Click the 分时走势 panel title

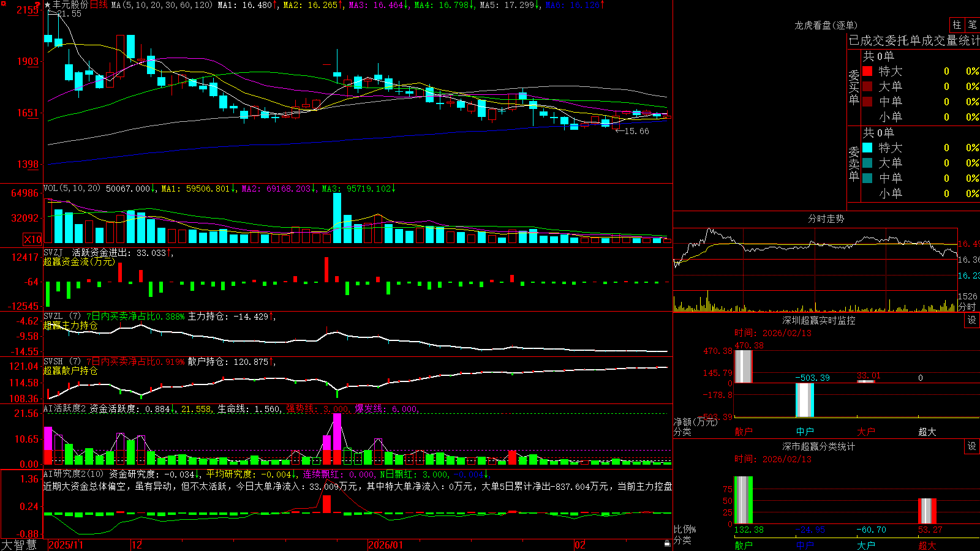tap(826, 219)
